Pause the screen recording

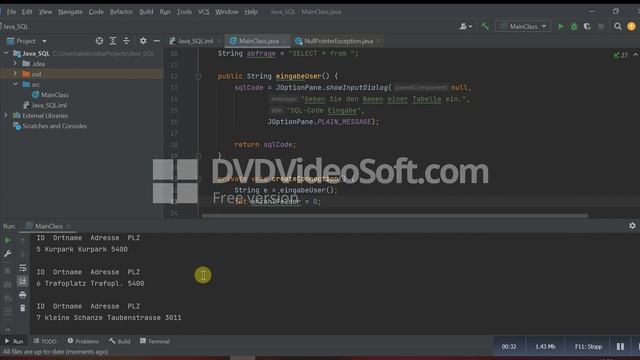pos(620,347)
